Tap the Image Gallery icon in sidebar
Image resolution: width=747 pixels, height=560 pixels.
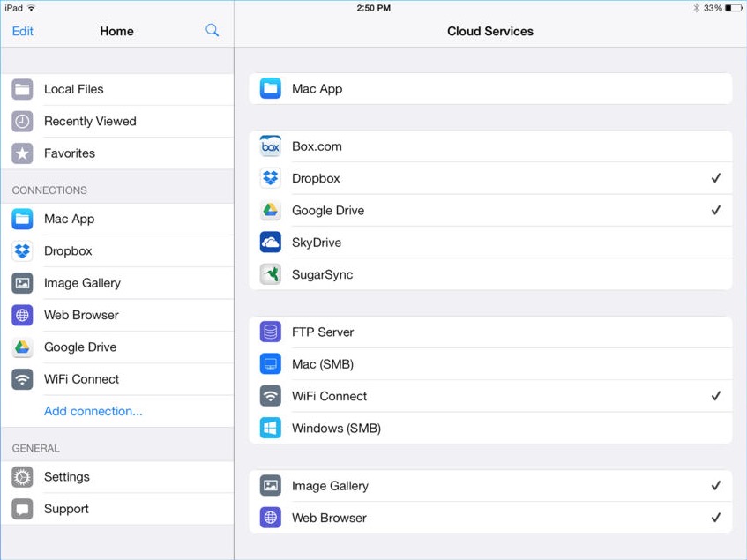pos(22,283)
